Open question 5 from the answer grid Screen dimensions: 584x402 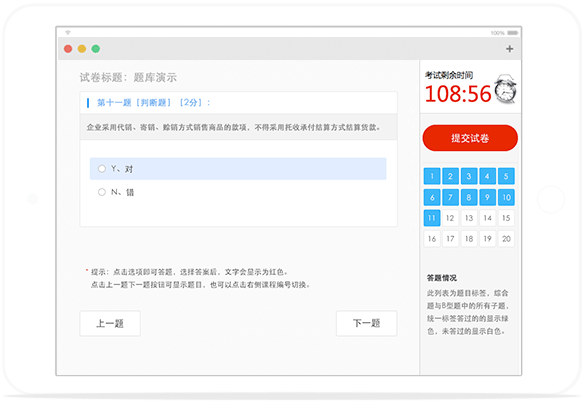pyautogui.click(x=506, y=176)
